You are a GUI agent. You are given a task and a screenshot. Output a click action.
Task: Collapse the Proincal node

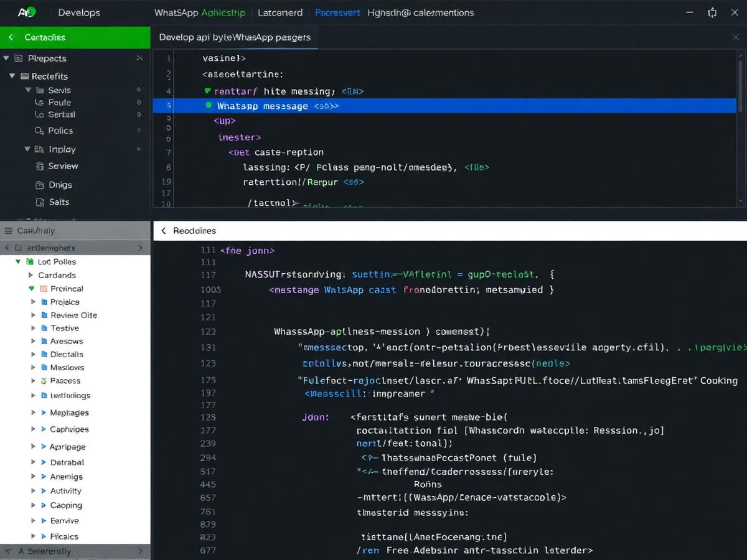(x=31, y=289)
